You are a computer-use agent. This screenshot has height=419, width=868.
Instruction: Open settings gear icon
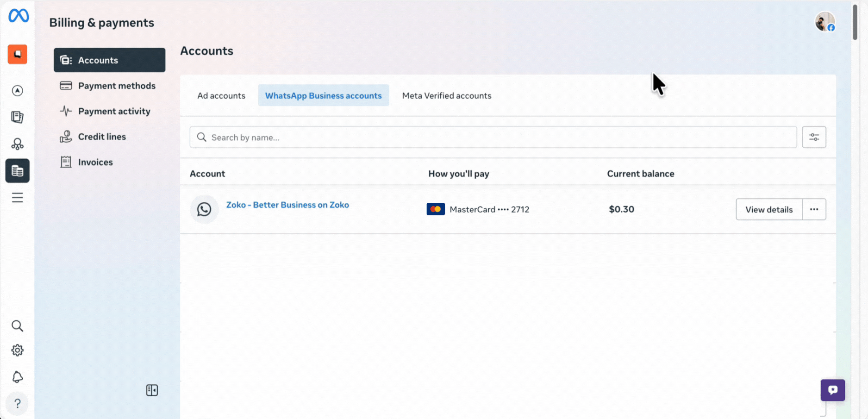(x=18, y=350)
